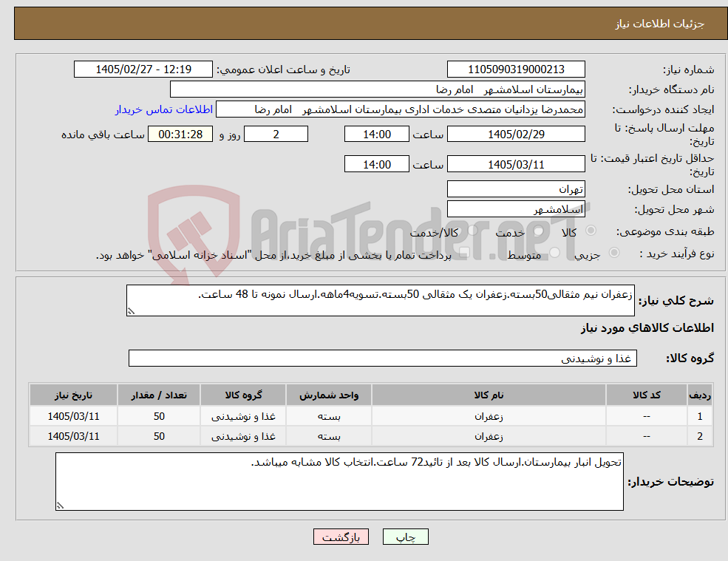Click the نوع فرآیند خرید label
728x561 pixels.
[677, 254]
